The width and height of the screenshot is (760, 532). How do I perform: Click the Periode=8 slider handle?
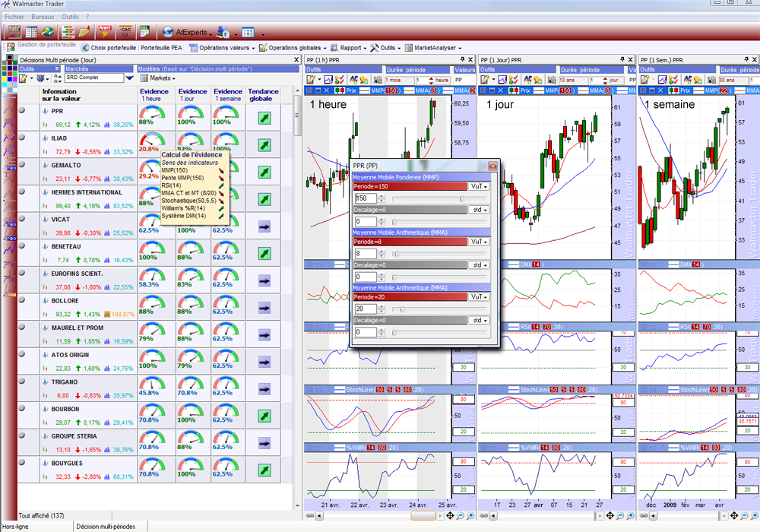click(x=396, y=254)
